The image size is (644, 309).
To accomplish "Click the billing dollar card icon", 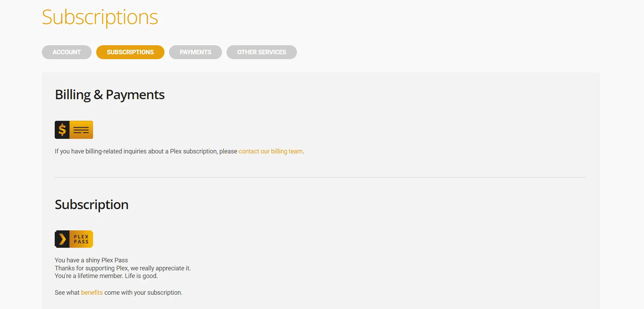I will coord(74,130).
